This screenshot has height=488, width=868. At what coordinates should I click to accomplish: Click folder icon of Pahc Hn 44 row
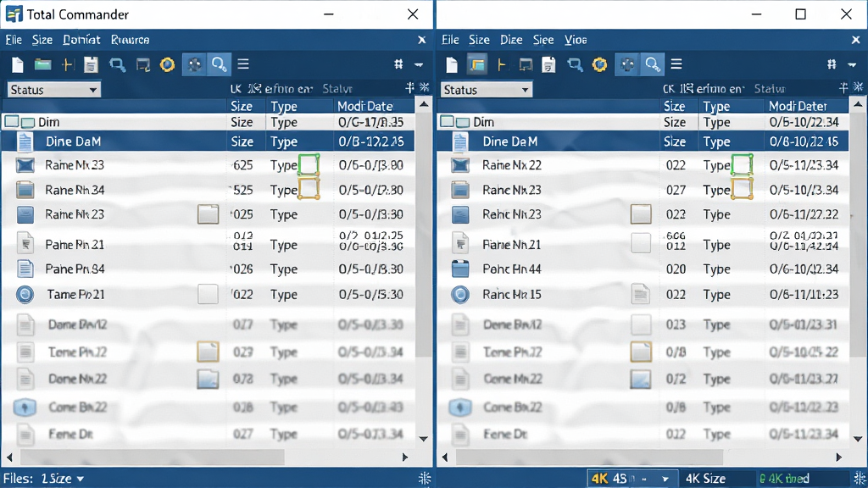[460, 269]
